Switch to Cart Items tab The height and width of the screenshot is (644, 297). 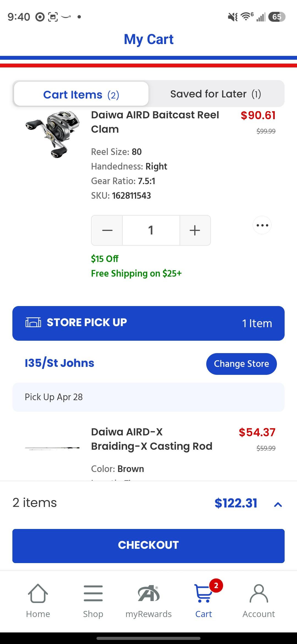[81, 94]
